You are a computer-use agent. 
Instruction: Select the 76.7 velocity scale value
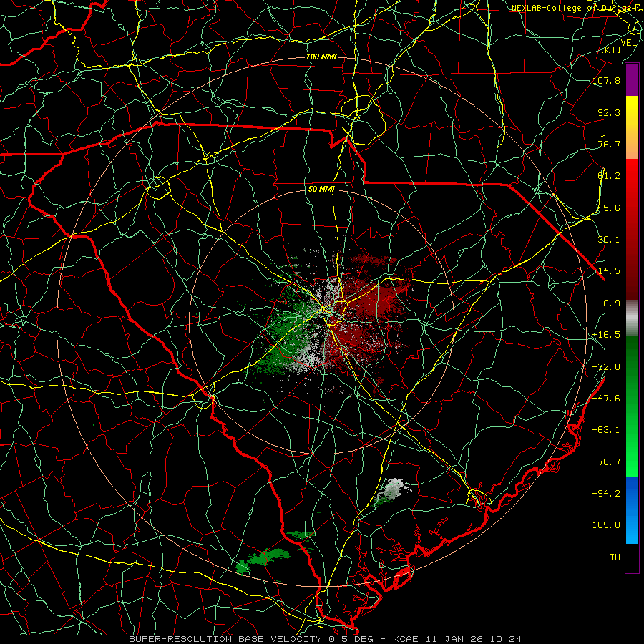coord(609,144)
